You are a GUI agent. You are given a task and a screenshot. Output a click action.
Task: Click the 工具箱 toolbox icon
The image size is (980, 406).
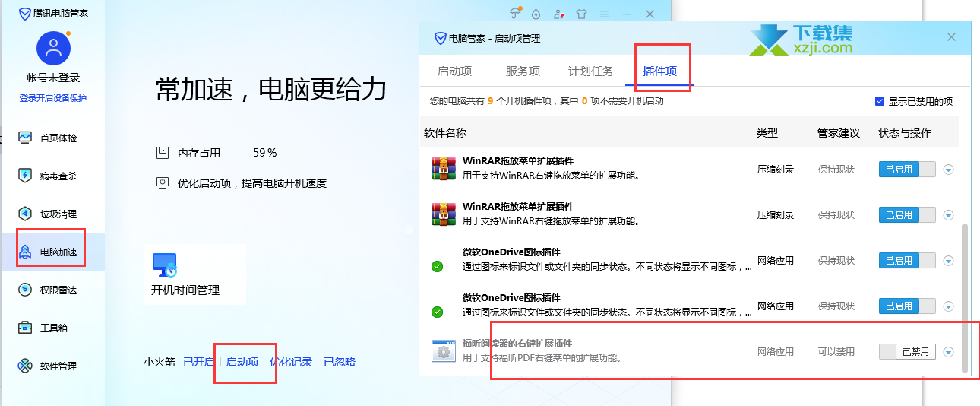coord(25,328)
